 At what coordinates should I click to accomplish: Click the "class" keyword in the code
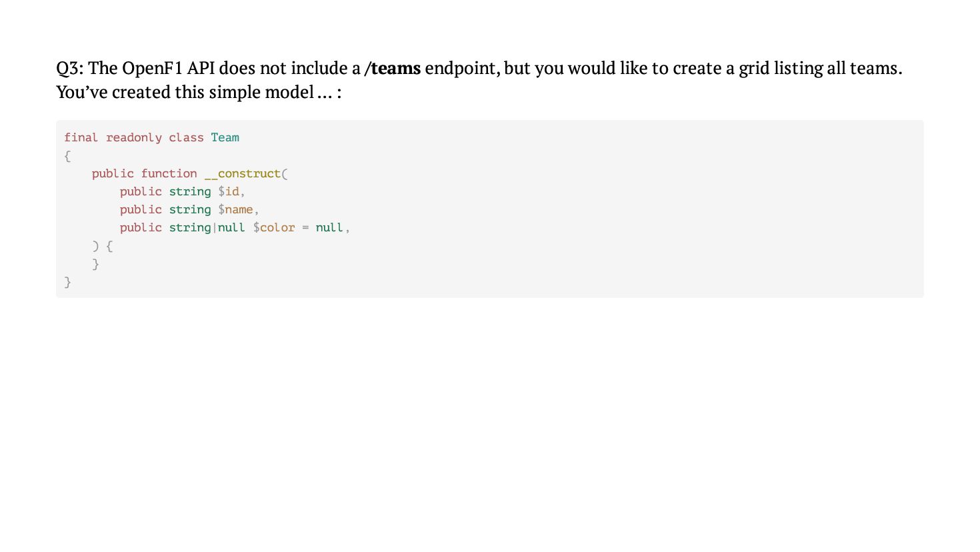pyautogui.click(x=186, y=138)
